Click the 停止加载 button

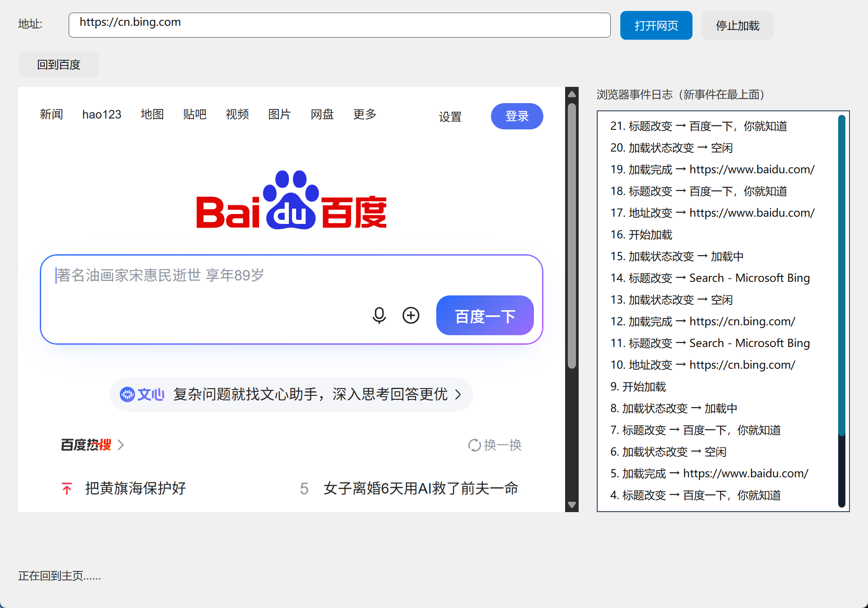point(737,25)
